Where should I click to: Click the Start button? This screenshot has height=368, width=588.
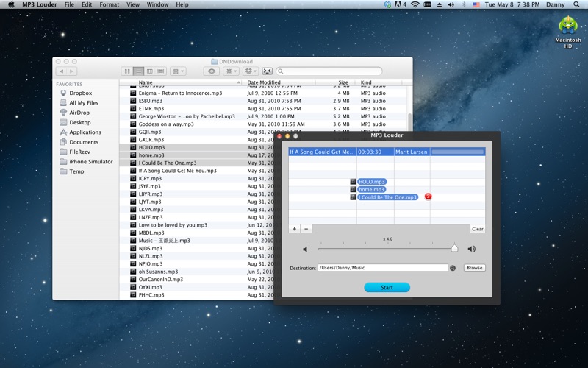point(387,287)
